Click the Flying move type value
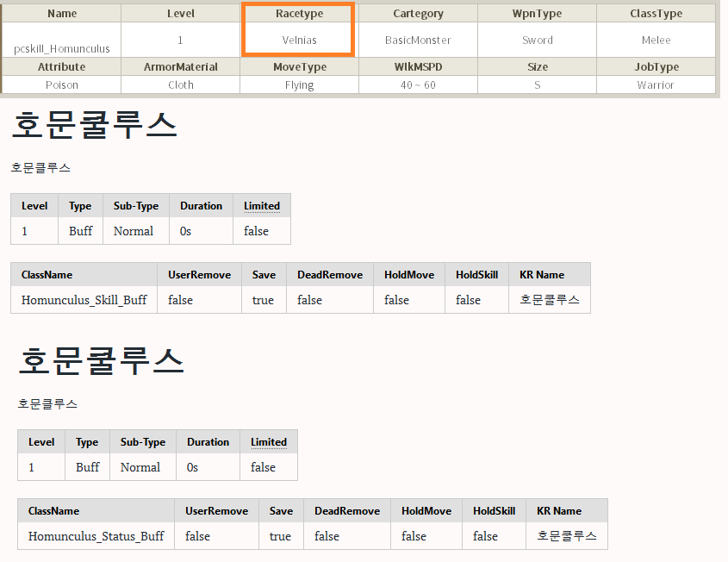728x562 pixels. point(299,85)
